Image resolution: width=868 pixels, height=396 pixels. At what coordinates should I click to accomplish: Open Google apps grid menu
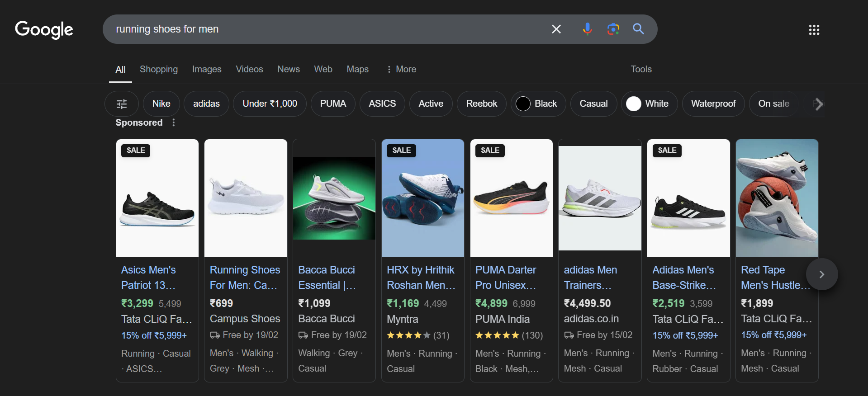pos(814,30)
